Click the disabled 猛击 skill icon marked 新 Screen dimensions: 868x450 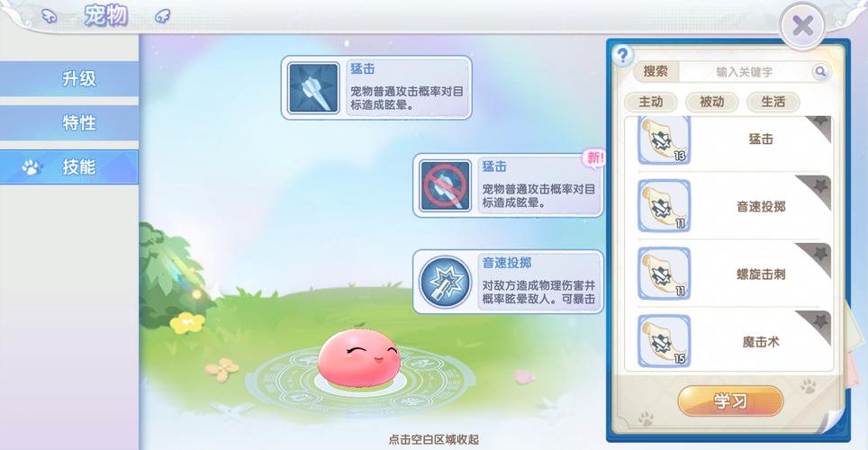(x=445, y=186)
